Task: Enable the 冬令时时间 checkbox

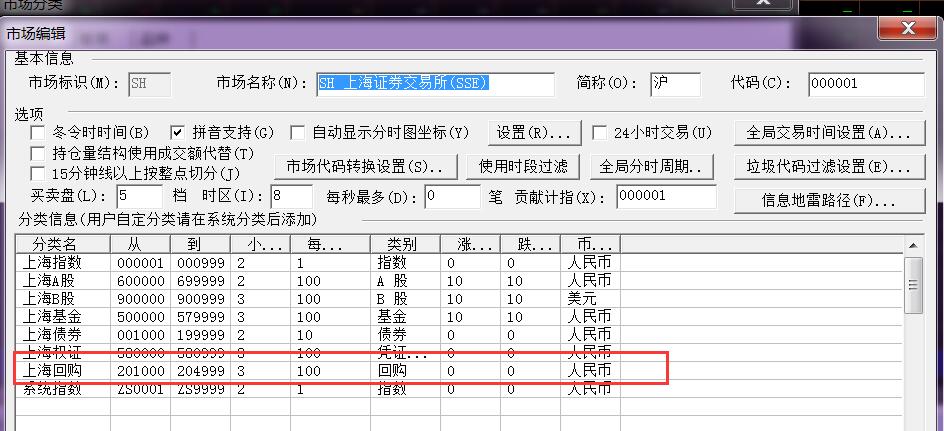Action: tap(38, 132)
